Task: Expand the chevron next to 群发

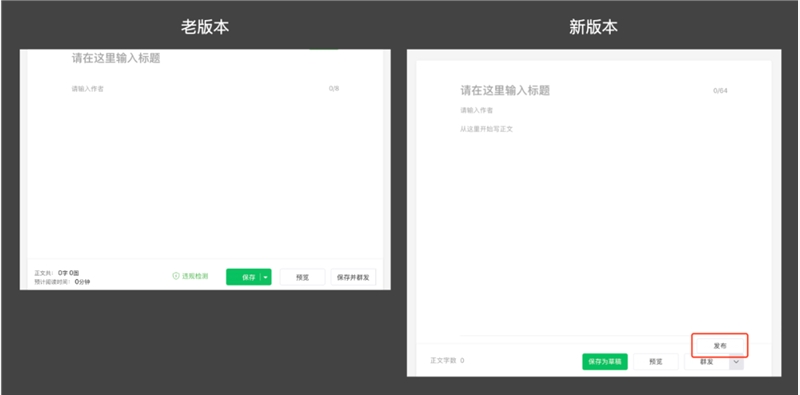Action: (x=736, y=361)
